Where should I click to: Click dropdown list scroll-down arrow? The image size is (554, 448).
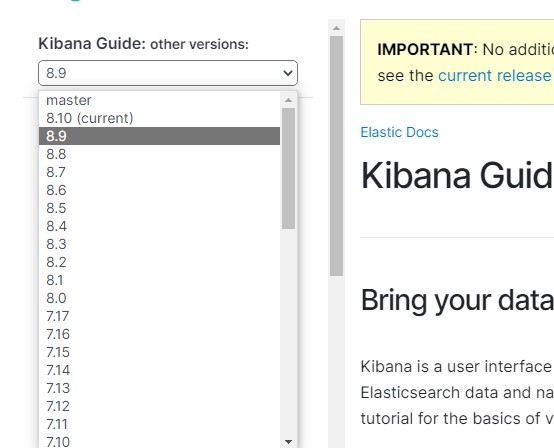tap(288, 442)
